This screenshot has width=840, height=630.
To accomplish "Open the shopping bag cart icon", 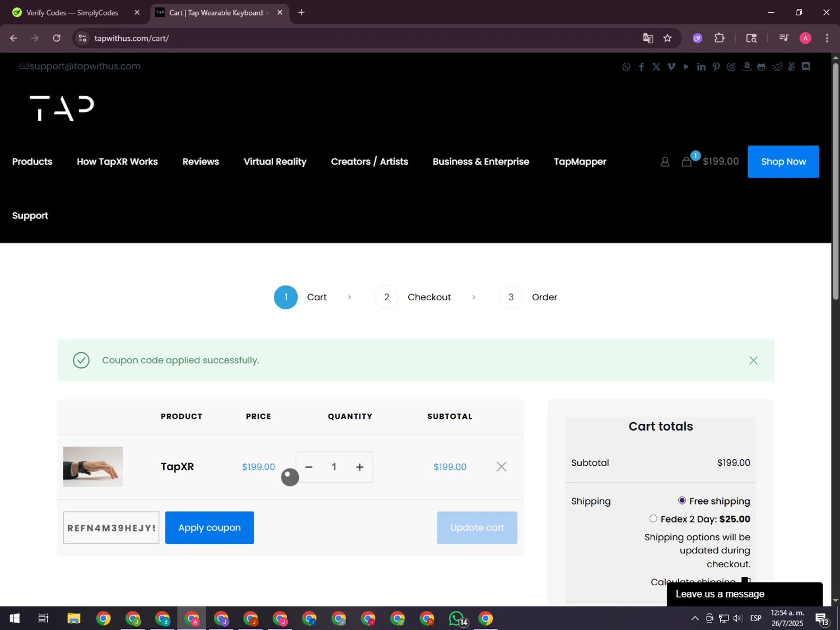I will pyautogui.click(x=687, y=162).
